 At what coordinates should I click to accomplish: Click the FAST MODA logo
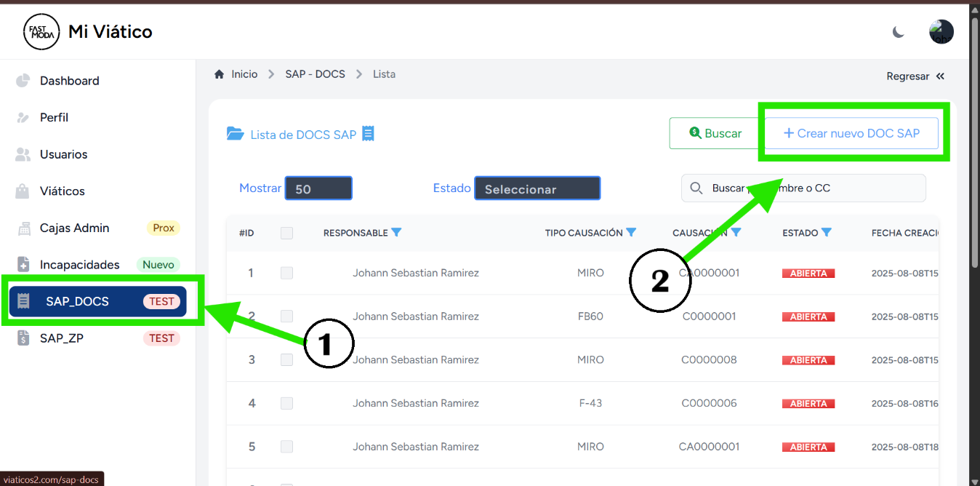click(x=41, y=32)
